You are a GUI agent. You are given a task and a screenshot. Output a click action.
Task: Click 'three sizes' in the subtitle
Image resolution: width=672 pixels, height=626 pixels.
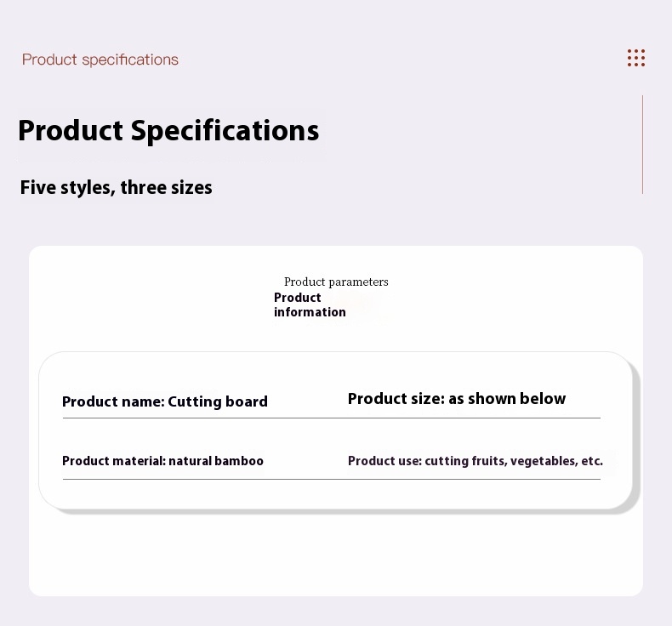click(166, 188)
